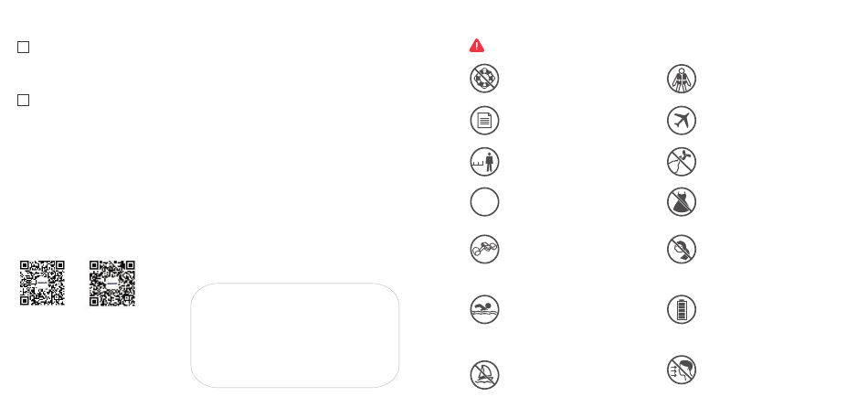Click the crossed-out propeller icon

coord(682,162)
